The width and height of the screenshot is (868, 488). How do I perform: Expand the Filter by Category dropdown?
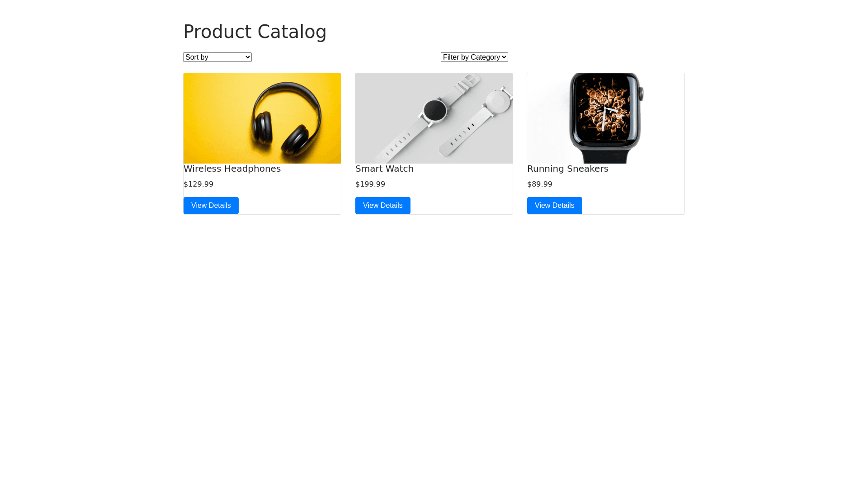tap(474, 57)
